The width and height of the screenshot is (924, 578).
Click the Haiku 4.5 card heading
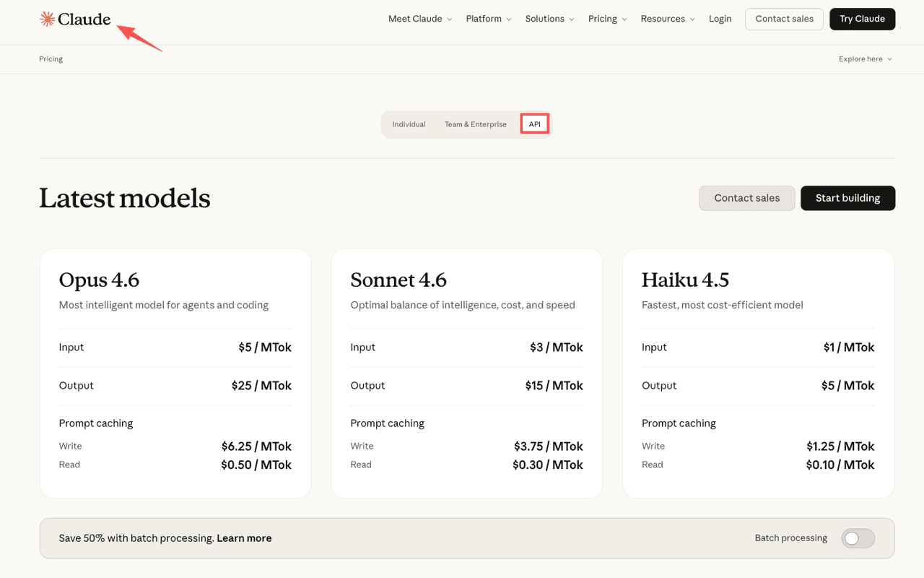685,280
